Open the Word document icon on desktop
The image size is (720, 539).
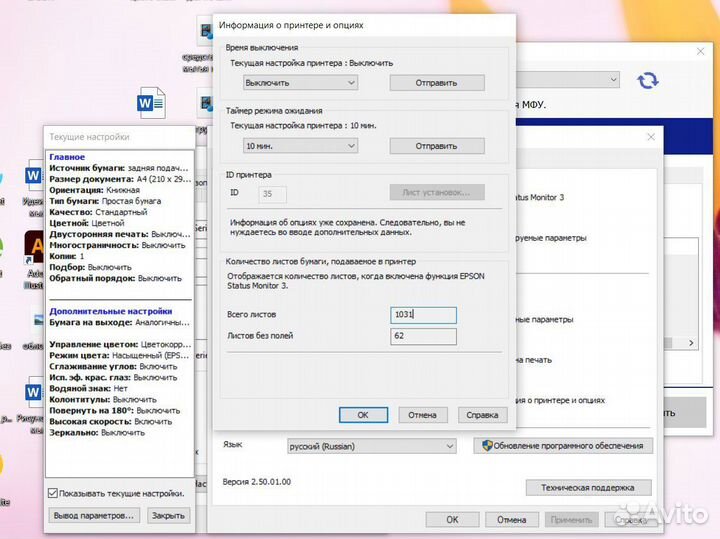(x=151, y=103)
